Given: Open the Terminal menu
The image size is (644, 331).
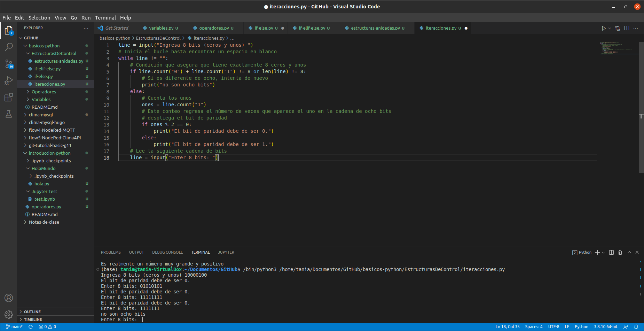Looking at the screenshot, I should tap(105, 18).
